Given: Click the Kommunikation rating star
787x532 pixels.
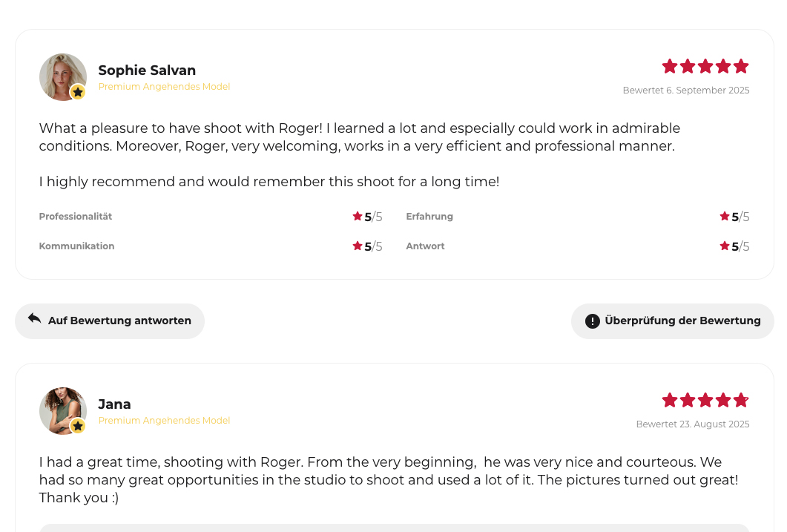Looking at the screenshot, I should (x=358, y=246).
